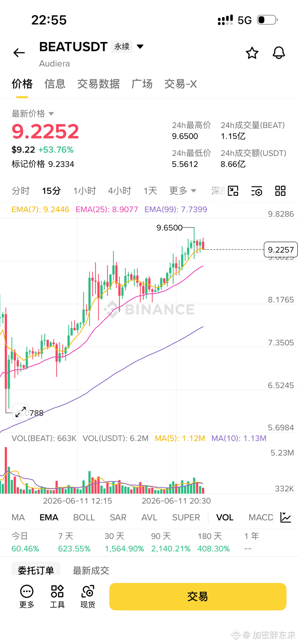Open the 价格 tab
This screenshot has width=298, height=644.
click(x=22, y=84)
